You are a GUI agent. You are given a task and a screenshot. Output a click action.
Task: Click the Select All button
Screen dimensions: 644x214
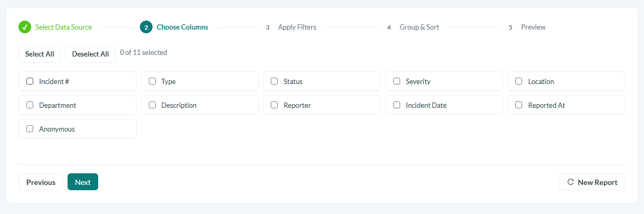tap(40, 54)
